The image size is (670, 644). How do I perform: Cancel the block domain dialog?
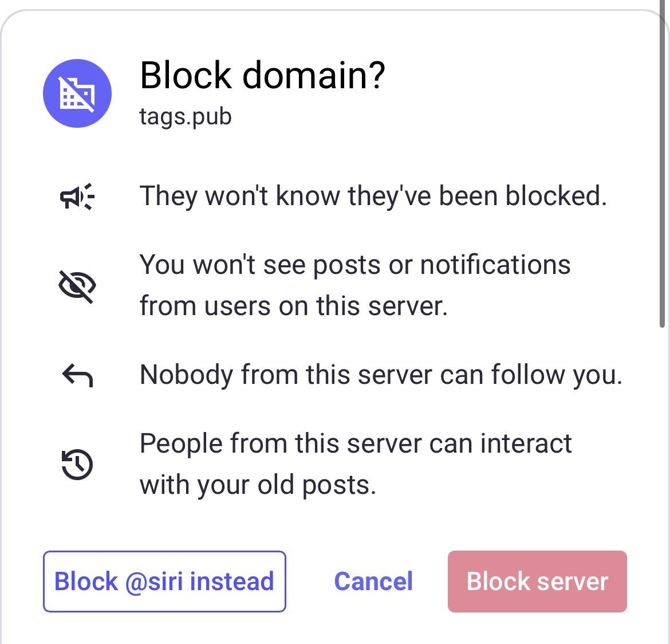pos(373,582)
